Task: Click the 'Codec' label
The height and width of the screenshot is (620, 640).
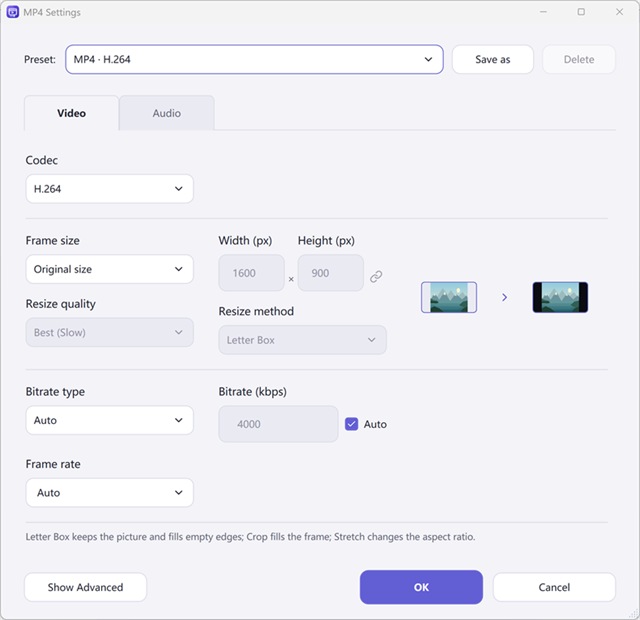Action: [x=42, y=160]
